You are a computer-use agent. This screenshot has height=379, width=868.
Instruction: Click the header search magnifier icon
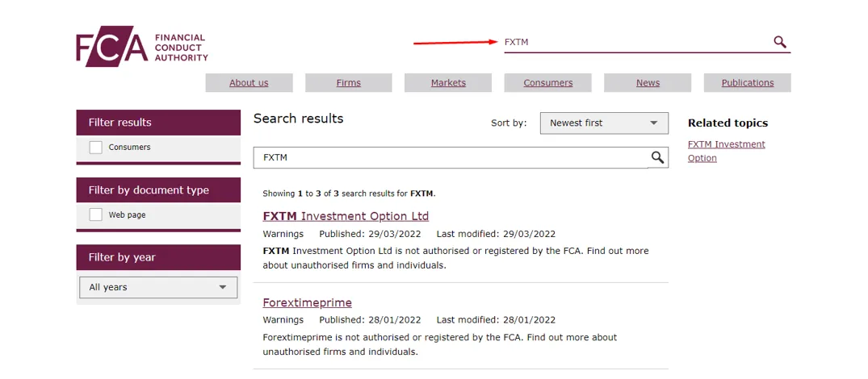[779, 42]
